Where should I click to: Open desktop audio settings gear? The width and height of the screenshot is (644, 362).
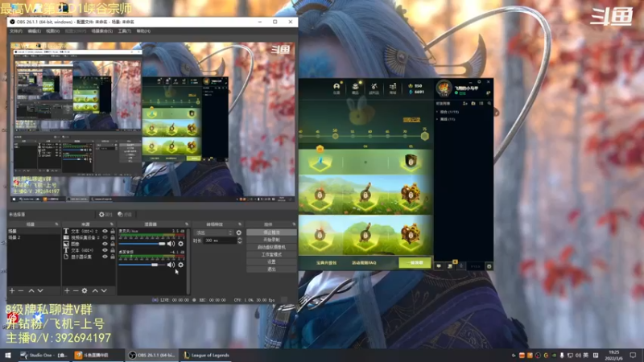[180, 265]
